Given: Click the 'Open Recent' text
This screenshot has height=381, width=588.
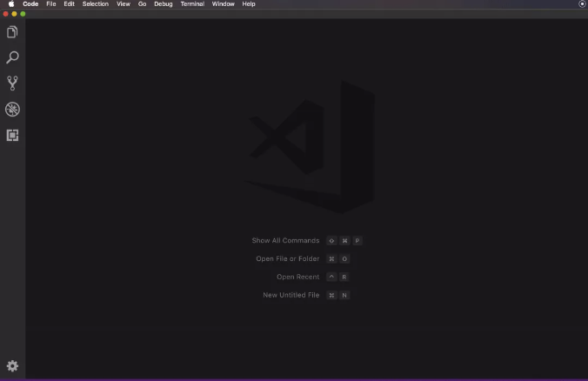Looking at the screenshot, I should (x=297, y=277).
